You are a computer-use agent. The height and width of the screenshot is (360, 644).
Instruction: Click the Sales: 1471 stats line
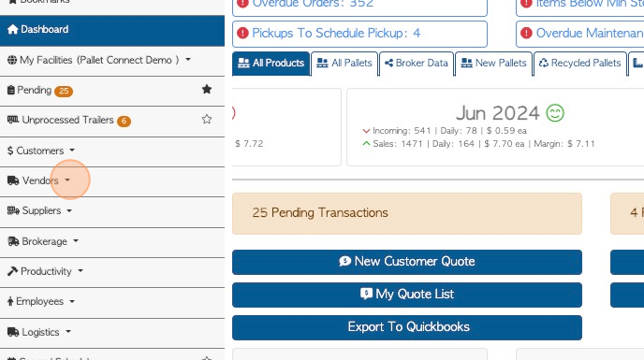[x=484, y=144]
